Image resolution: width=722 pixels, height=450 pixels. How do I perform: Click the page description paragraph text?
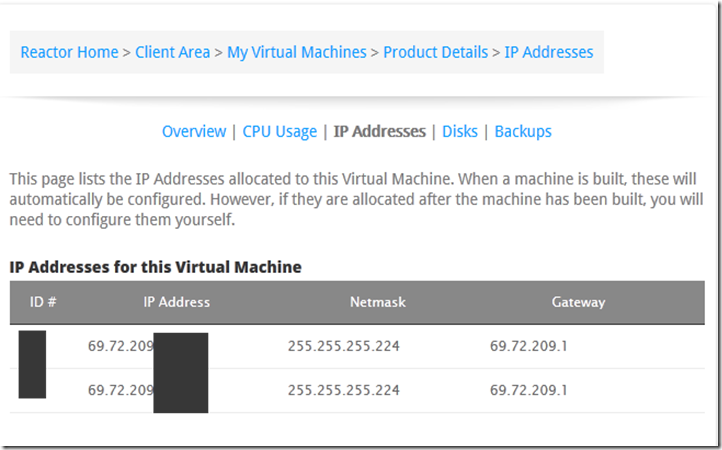coord(356,199)
